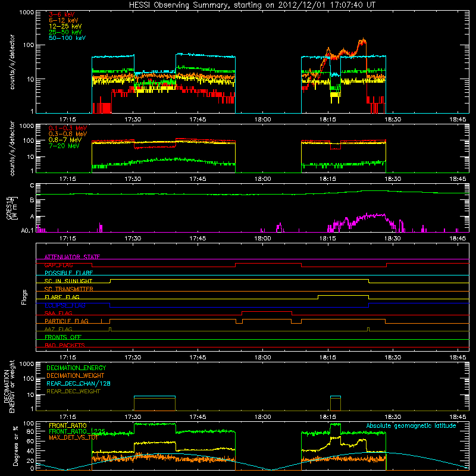This screenshot has height=476, width=476.
Task: Click the BAD_PACKETS flag label
Action: (65, 345)
